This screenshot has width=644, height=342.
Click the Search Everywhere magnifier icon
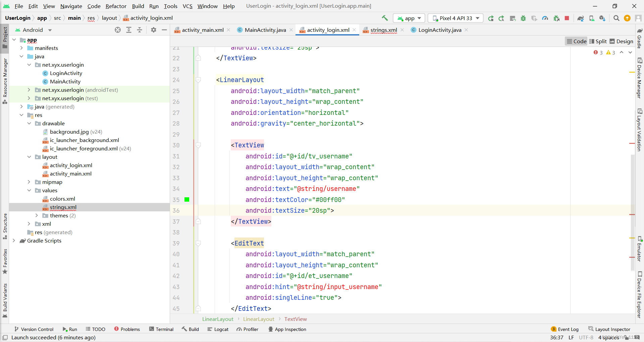point(616,18)
